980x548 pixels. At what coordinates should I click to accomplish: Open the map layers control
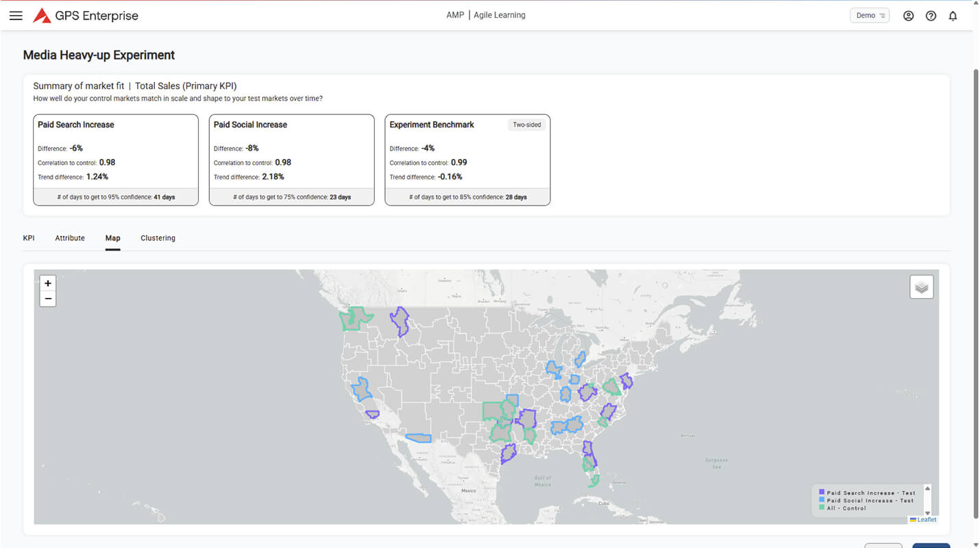921,287
